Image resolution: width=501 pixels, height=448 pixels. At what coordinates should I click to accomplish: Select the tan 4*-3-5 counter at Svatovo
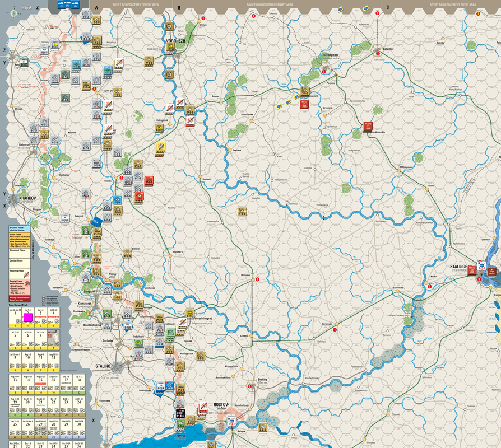coord(127,254)
